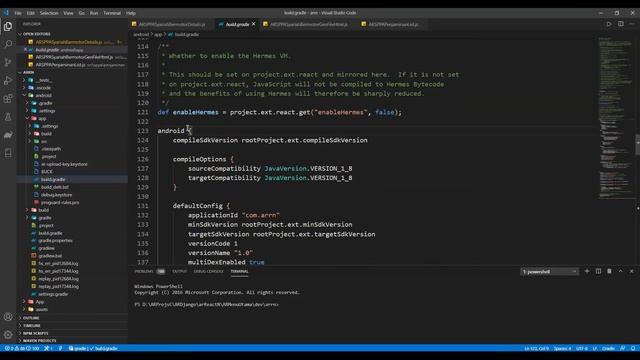Open the editor More Actions ellipsis
Viewport: 640px width, 360px height.
click(632, 24)
